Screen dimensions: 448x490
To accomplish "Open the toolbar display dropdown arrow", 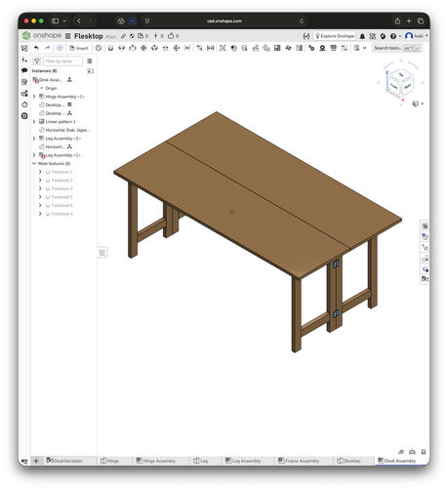I will pos(365,48).
